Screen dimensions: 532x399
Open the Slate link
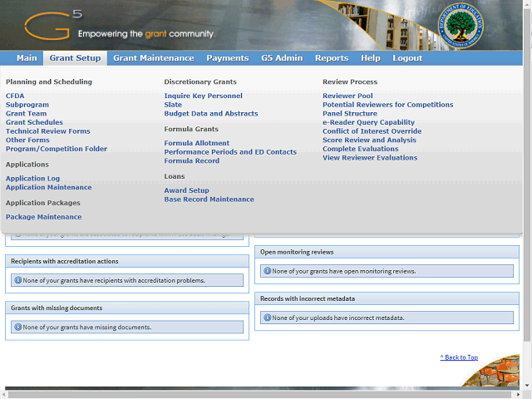point(173,105)
